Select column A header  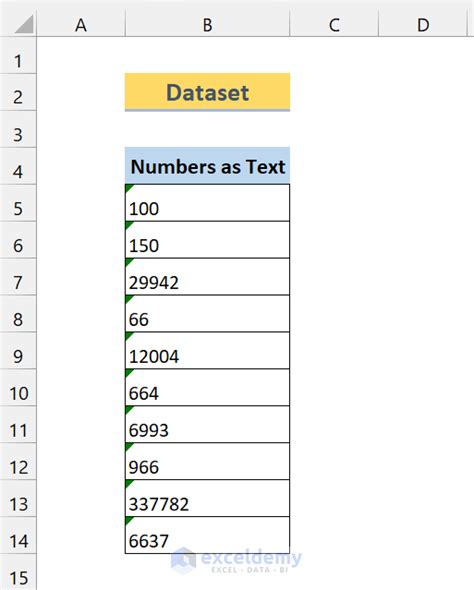tap(81, 25)
